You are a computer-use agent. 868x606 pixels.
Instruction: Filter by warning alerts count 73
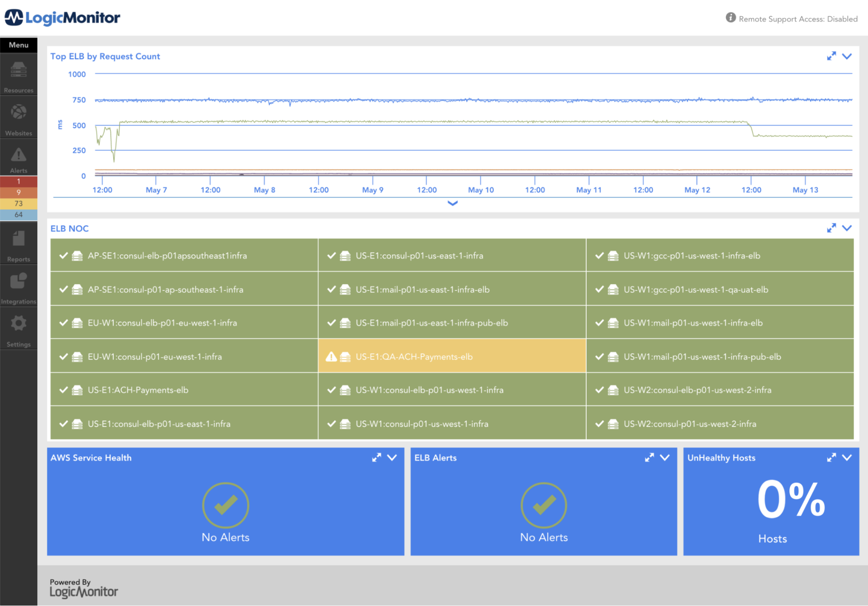(x=19, y=204)
